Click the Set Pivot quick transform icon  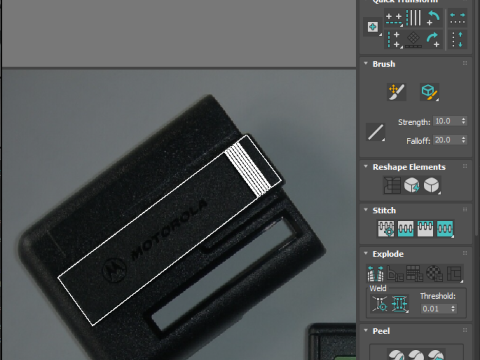coord(373,27)
